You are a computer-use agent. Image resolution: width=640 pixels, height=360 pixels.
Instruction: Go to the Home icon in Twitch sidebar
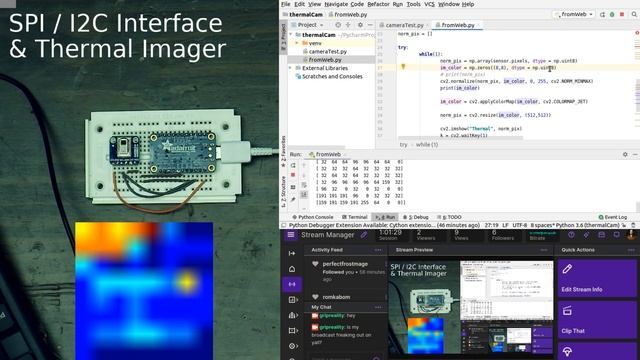pos(292,269)
